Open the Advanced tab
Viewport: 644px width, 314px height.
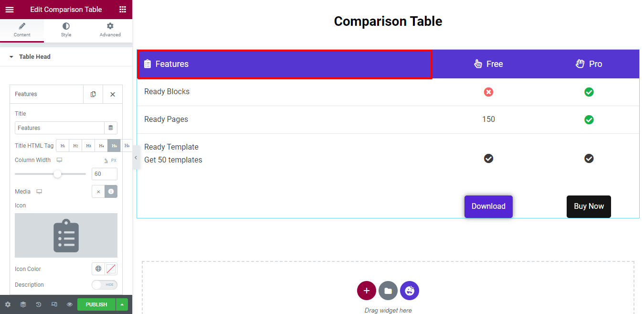pos(110,30)
